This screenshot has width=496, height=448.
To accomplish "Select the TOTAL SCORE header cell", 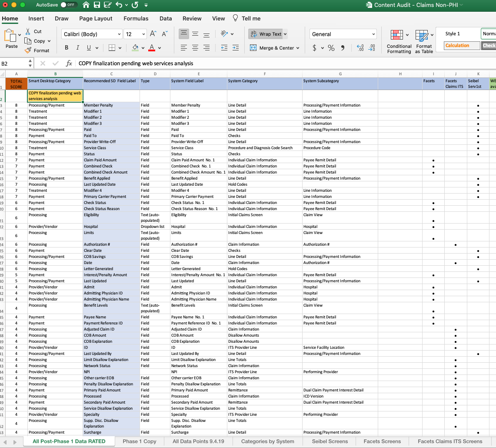I will coord(16,84).
